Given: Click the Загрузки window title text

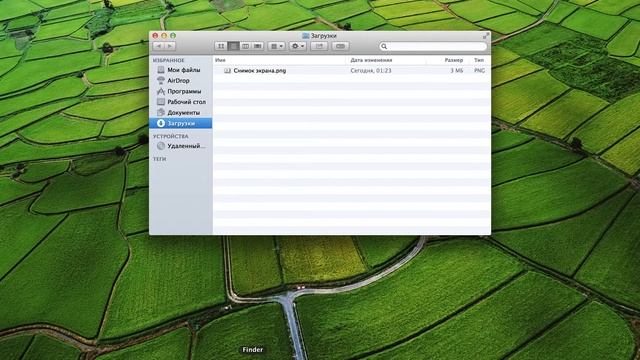Looking at the screenshot, I should (x=324, y=36).
